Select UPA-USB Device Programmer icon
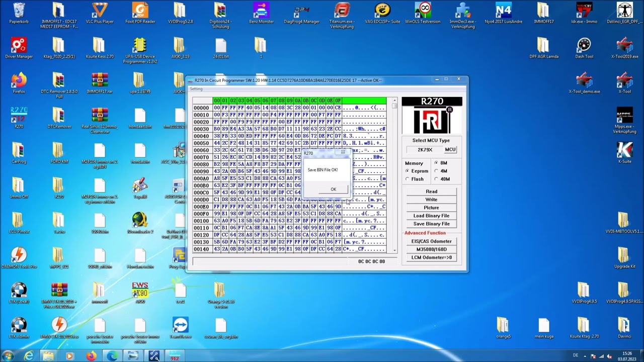 click(x=140, y=50)
